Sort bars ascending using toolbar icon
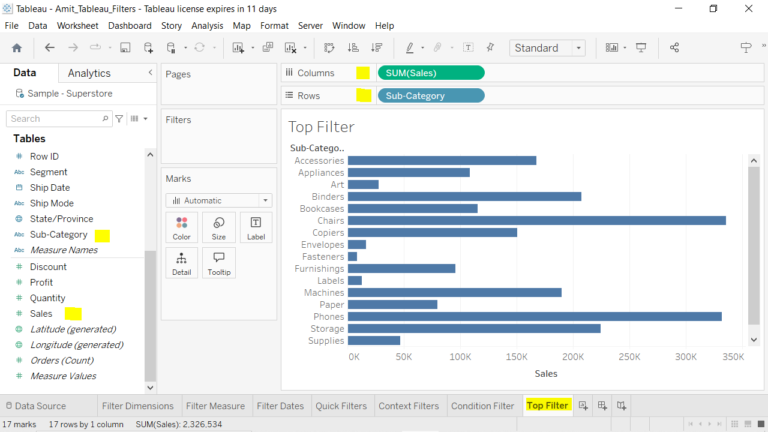This screenshot has height=432, width=768. point(353,48)
